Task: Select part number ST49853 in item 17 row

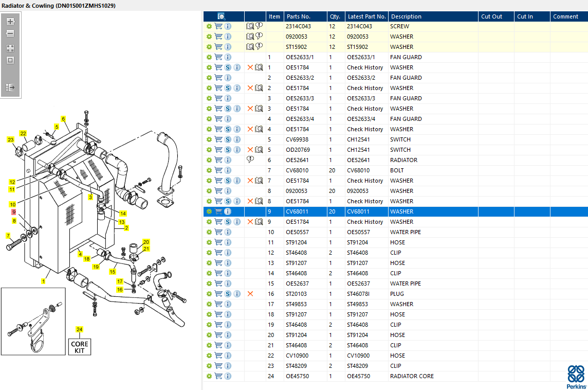Action: 296,304
